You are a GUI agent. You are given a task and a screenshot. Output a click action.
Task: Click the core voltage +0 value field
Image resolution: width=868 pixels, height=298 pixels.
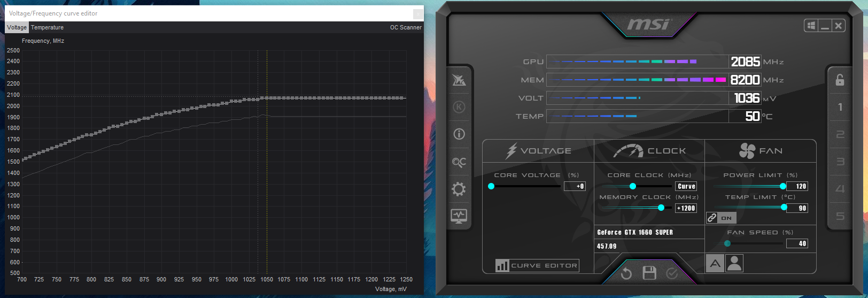(575, 186)
